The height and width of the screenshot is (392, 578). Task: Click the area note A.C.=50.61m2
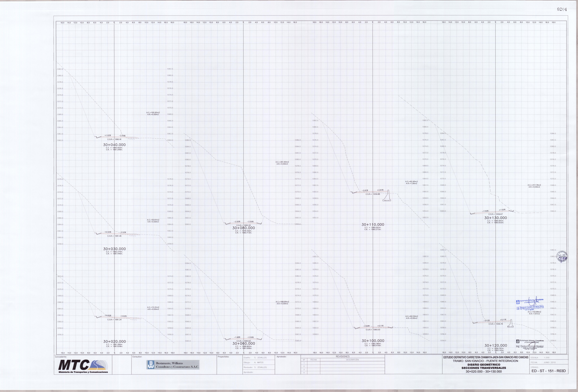coord(153,220)
